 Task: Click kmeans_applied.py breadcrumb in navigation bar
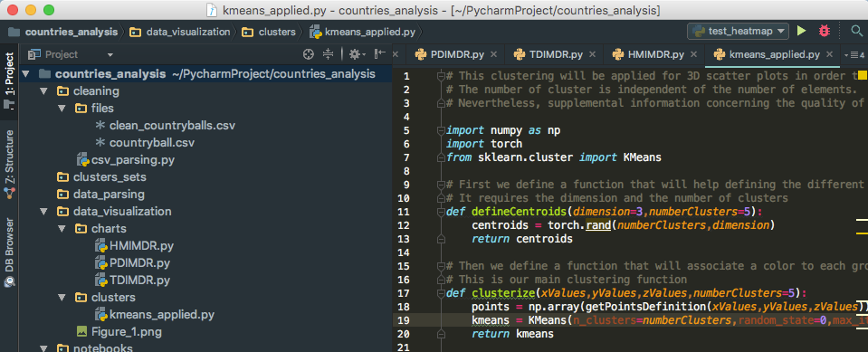tap(363, 32)
